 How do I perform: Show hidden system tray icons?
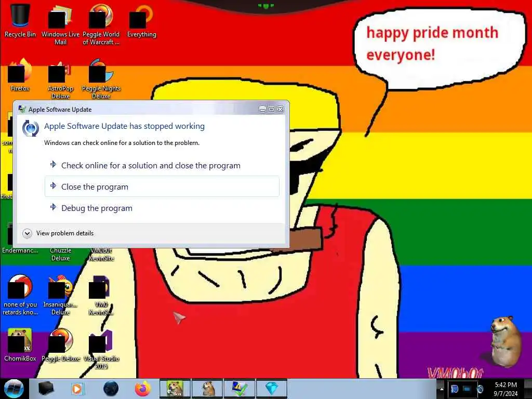coord(442,389)
